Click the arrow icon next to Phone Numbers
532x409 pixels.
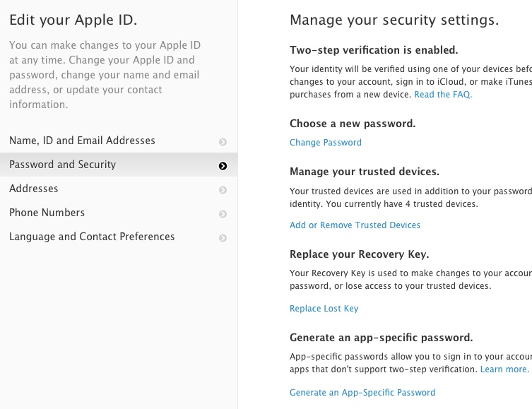[x=223, y=214]
